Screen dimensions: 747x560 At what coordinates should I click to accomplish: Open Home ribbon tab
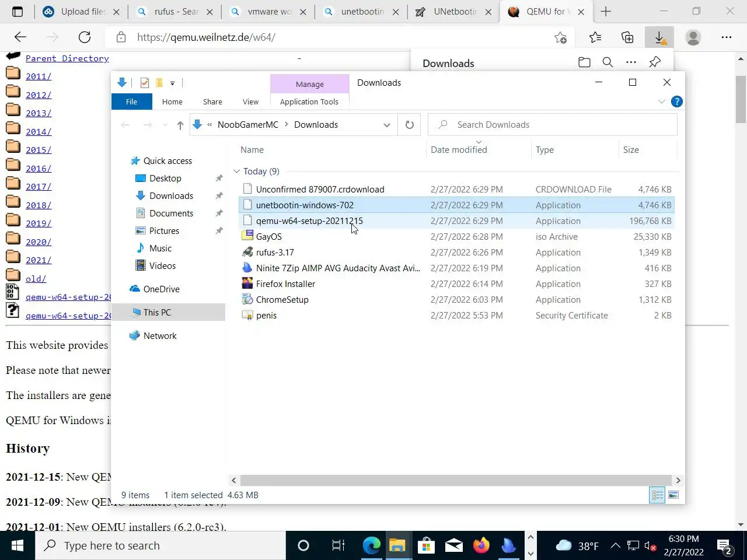(172, 101)
